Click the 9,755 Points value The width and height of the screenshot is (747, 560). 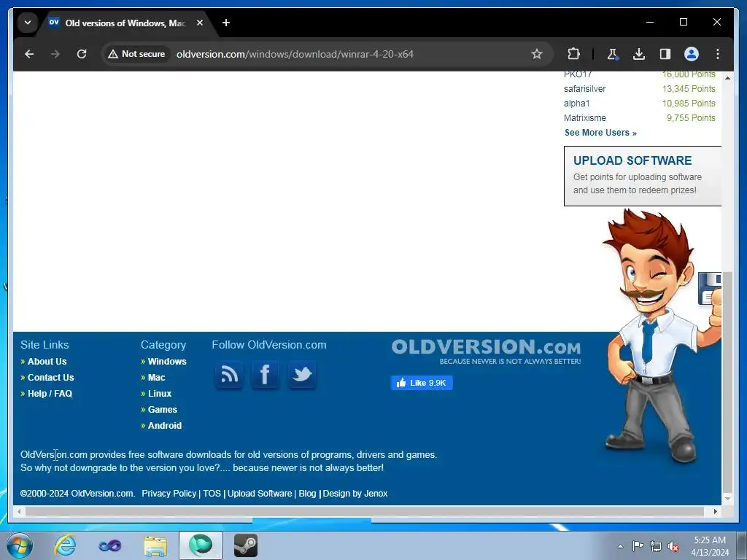point(691,118)
